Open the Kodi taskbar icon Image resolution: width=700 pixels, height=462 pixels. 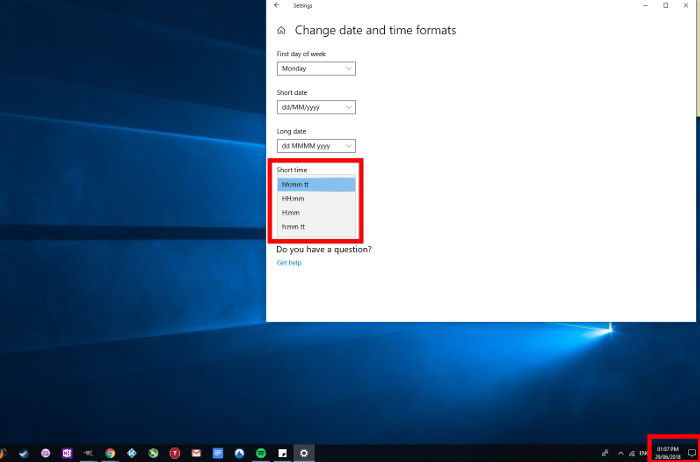132,453
